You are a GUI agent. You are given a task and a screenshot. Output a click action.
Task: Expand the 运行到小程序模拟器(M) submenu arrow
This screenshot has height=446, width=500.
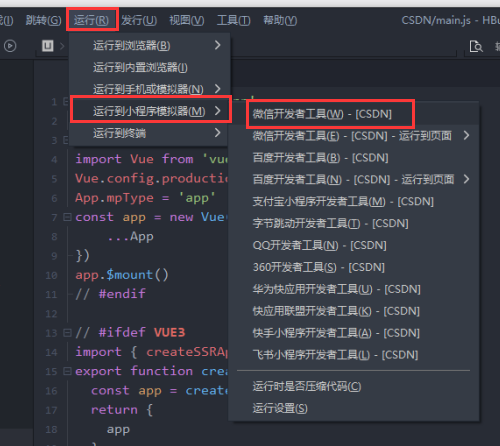217,110
